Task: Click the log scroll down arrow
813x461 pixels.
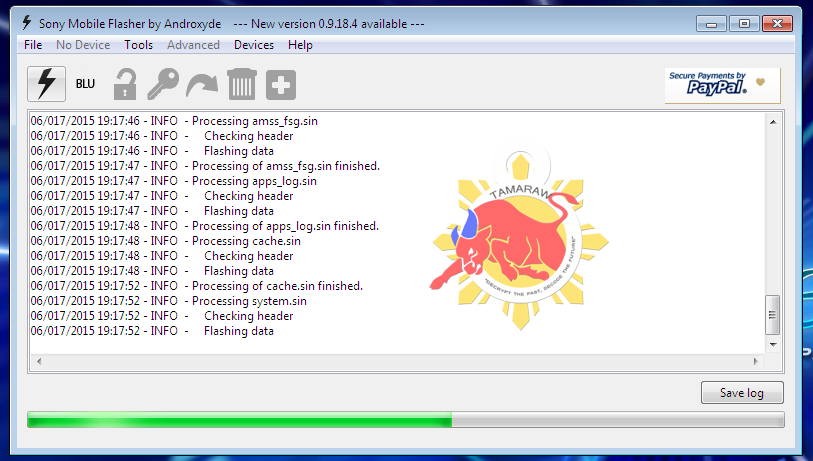Action: tap(773, 345)
